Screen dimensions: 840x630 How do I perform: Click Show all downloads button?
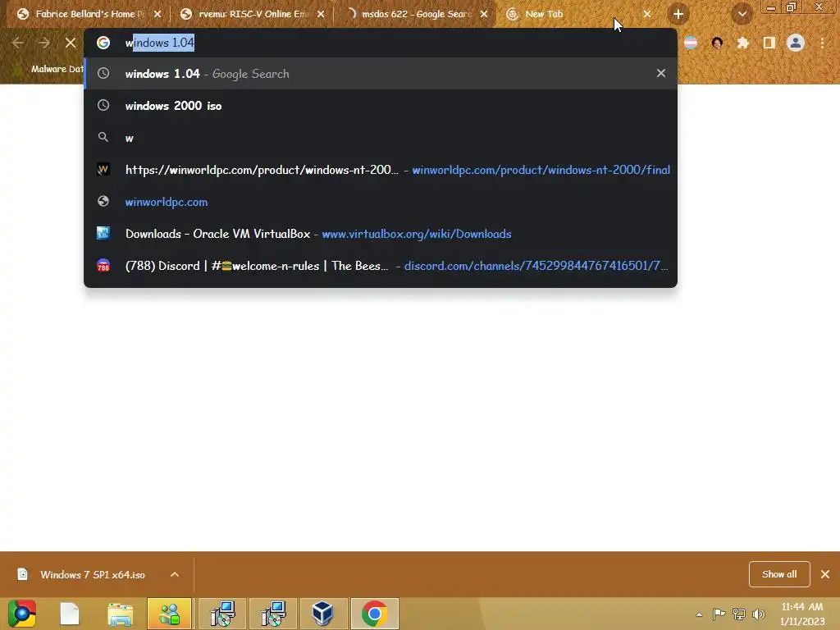(x=779, y=574)
